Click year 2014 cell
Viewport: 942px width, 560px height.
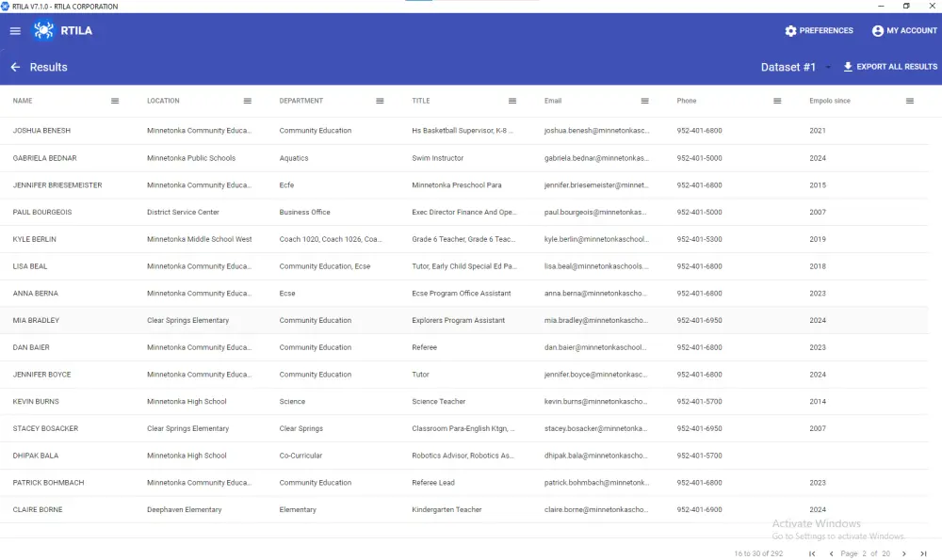click(x=817, y=402)
